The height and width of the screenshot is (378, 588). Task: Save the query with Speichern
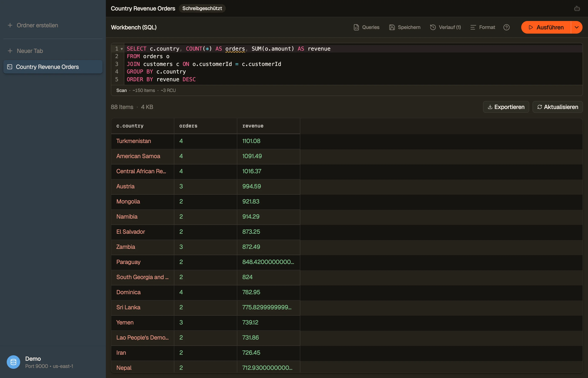405,27
